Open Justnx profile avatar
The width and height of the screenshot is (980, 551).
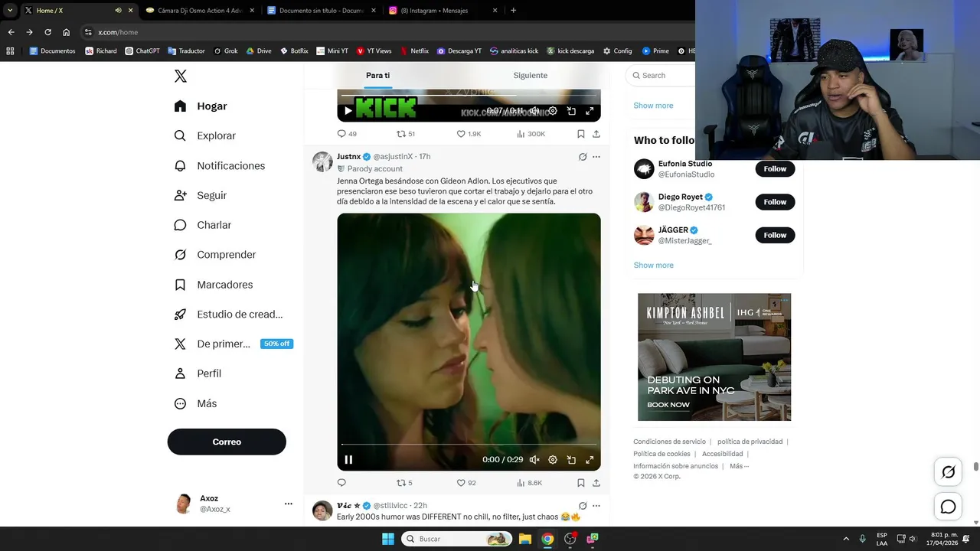[x=322, y=161]
